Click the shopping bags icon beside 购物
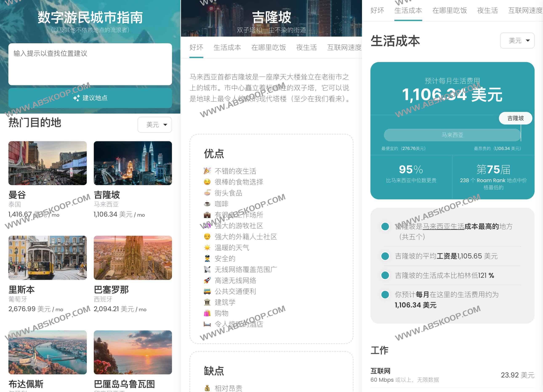 207,313
